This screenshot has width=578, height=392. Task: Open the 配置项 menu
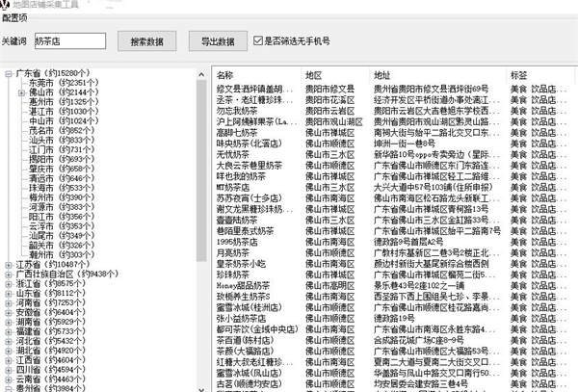coord(14,18)
